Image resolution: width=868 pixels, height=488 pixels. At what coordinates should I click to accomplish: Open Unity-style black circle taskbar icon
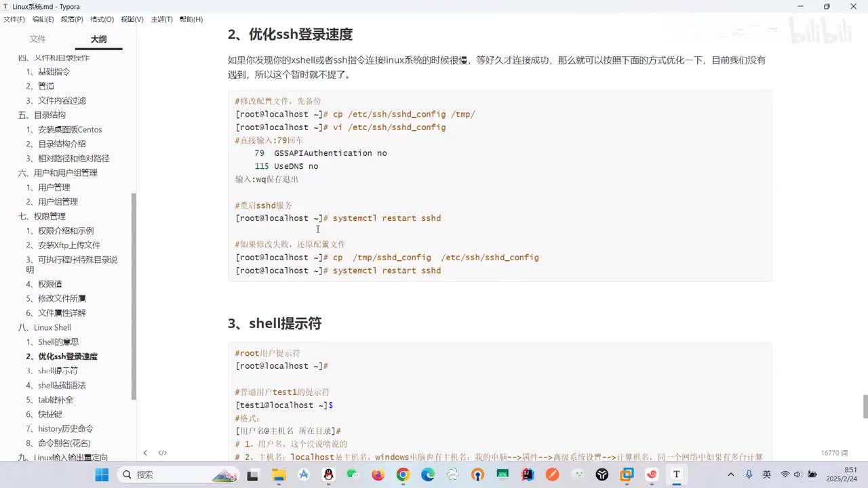[601, 475]
